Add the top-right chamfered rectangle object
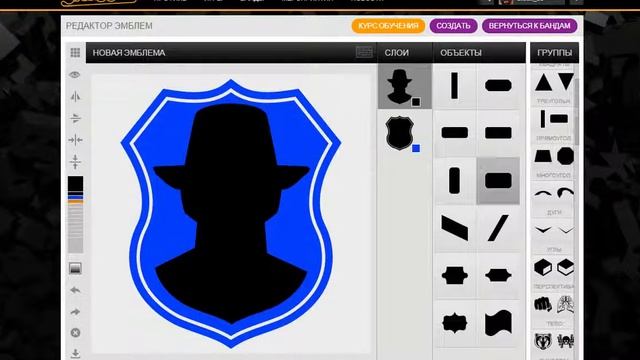Screen dimensions: 640x360 coord(498,86)
